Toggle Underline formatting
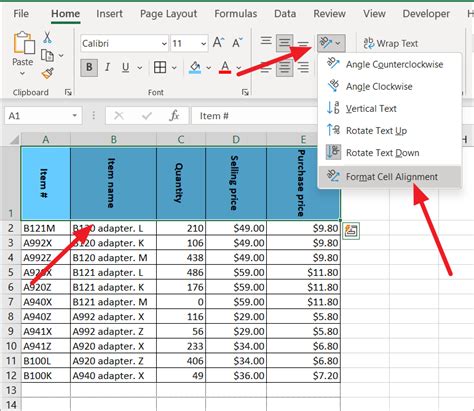This screenshot has width=474, height=411. point(125,67)
